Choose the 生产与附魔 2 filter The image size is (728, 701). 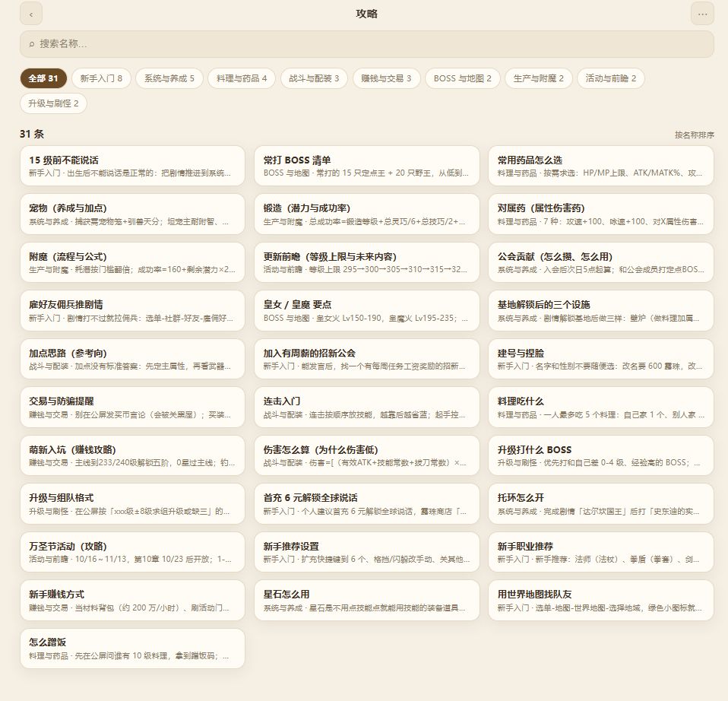(539, 78)
